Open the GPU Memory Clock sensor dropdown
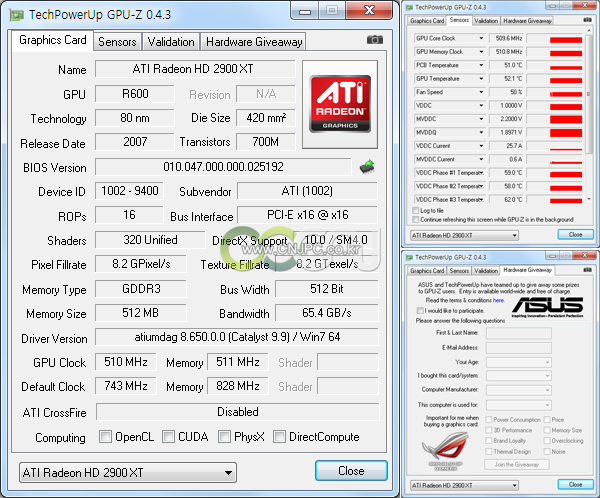The image size is (600, 498). (481, 52)
